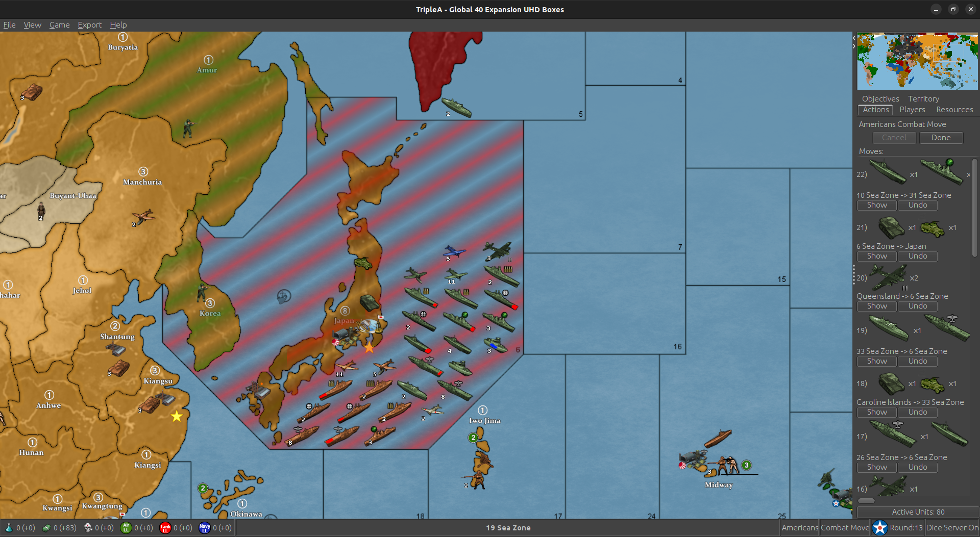Show the 26 Sea Zone to 6 Sea Zone move
The image size is (980, 537).
[877, 467]
